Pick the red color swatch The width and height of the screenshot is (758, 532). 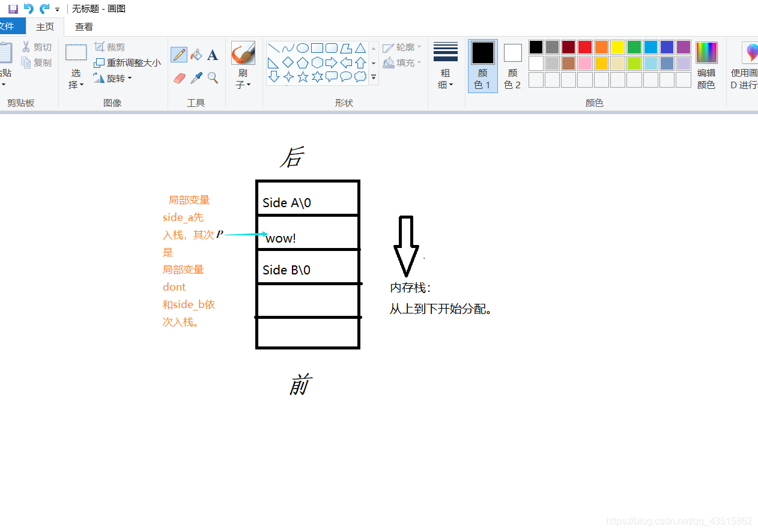coord(585,47)
